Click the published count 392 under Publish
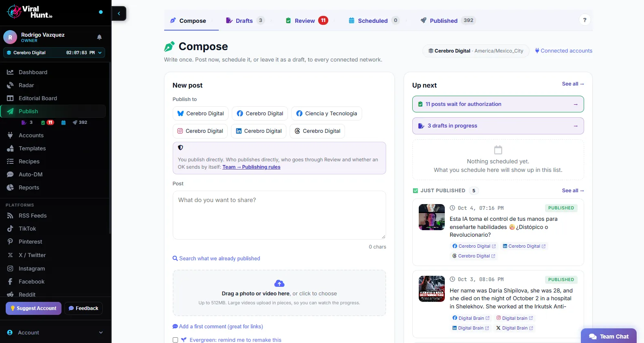The width and height of the screenshot is (644, 343). [80, 122]
